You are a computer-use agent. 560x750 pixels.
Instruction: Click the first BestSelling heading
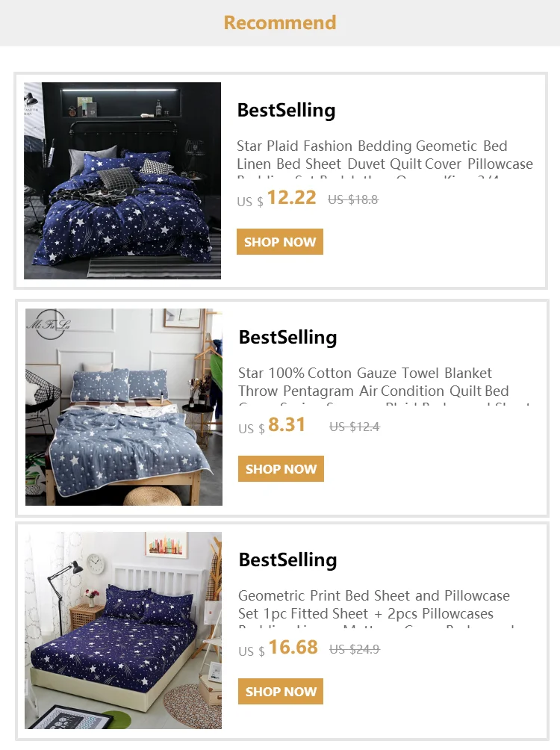[x=287, y=110]
